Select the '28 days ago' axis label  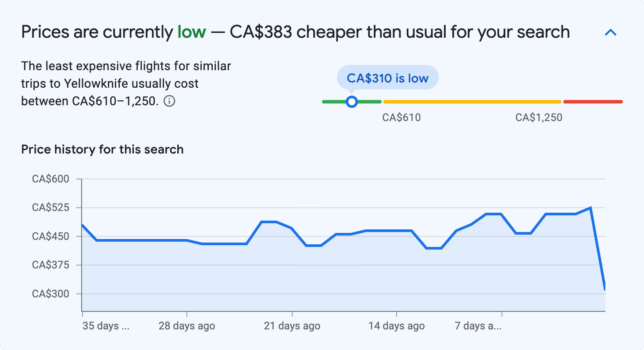point(187,326)
